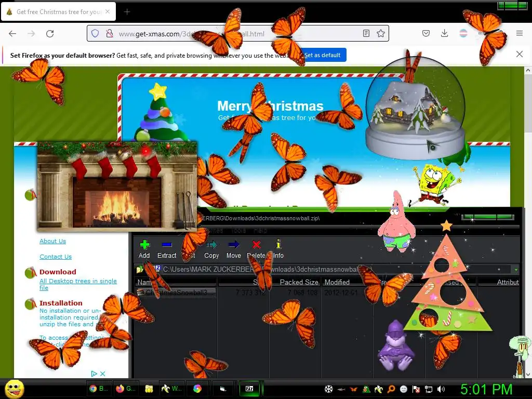Reload the current Firefox page

tap(50, 34)
